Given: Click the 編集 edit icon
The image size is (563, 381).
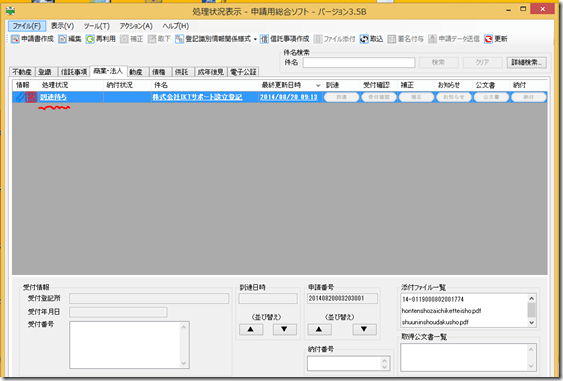Looking at the screenshot, I should [x=62, y=39].
